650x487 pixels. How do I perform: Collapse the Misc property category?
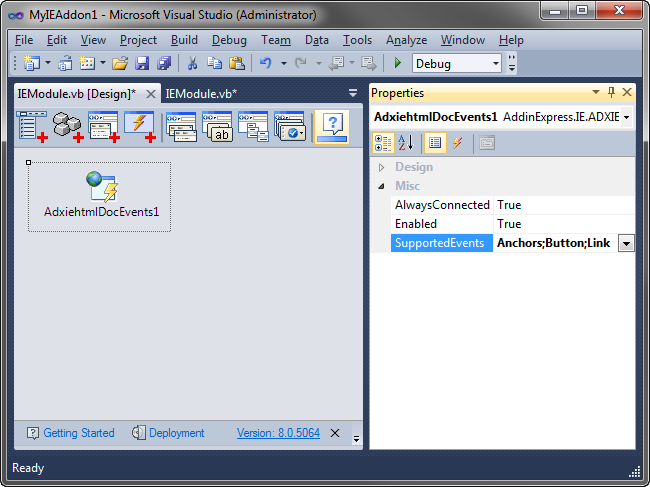[x=381, y=186]
